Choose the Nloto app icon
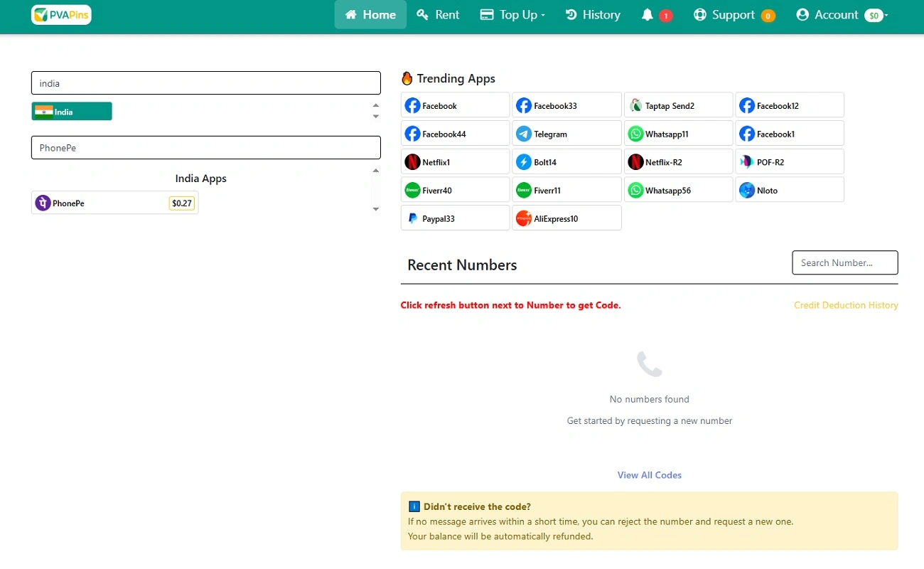 click(x=747, y=191)
